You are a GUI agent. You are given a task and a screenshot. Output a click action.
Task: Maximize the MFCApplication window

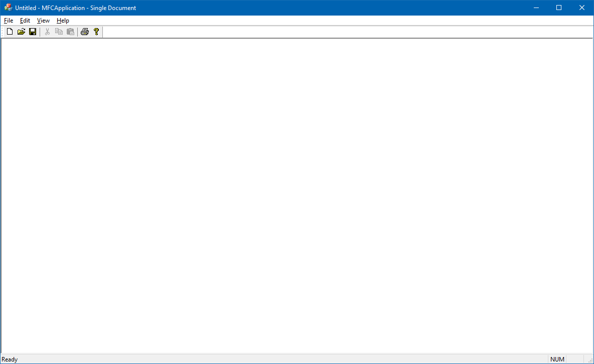(559, 8)
